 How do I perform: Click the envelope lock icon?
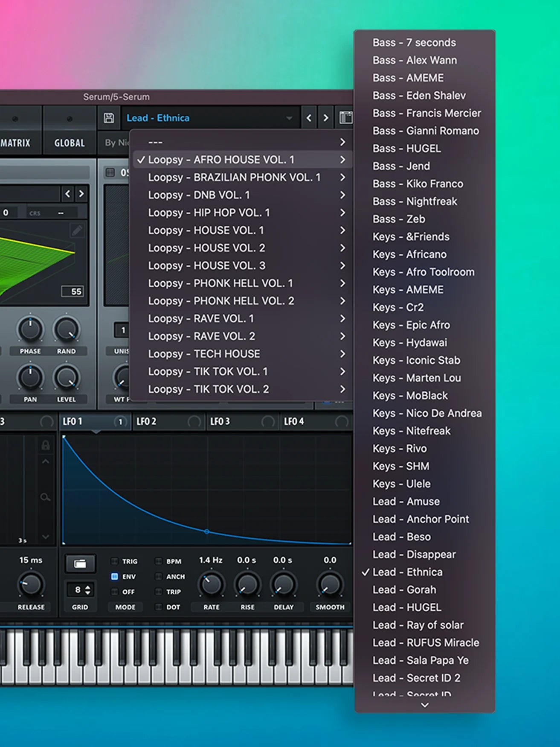coord(45,445)
